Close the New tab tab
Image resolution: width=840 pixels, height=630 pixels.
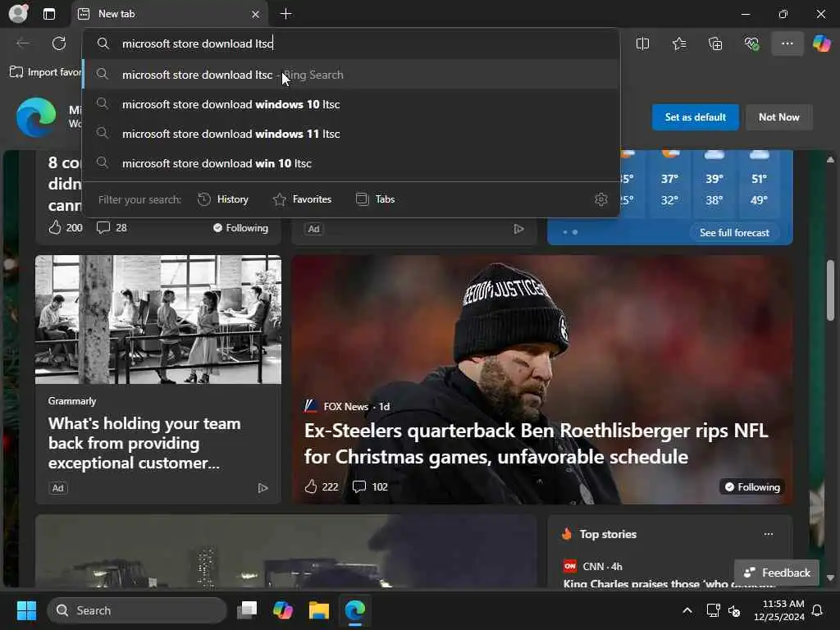click(256, 15)
